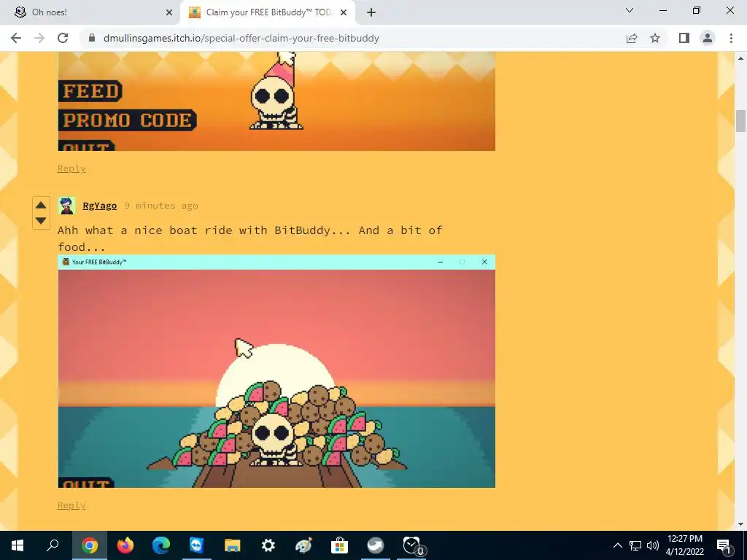Open the Chrome profile avatar
The image size is (747, 560).
tap(708, 38)
